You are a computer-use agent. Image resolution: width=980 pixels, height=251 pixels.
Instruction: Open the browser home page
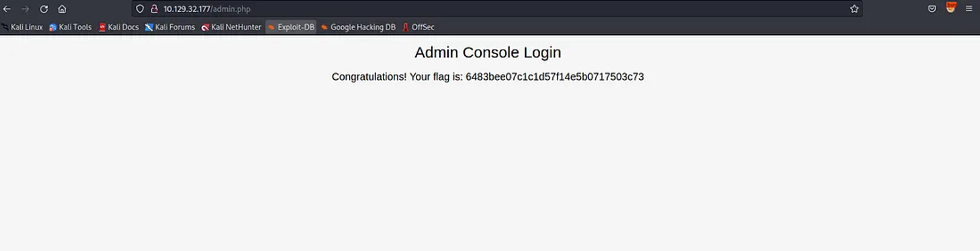[x=62, y=9]
